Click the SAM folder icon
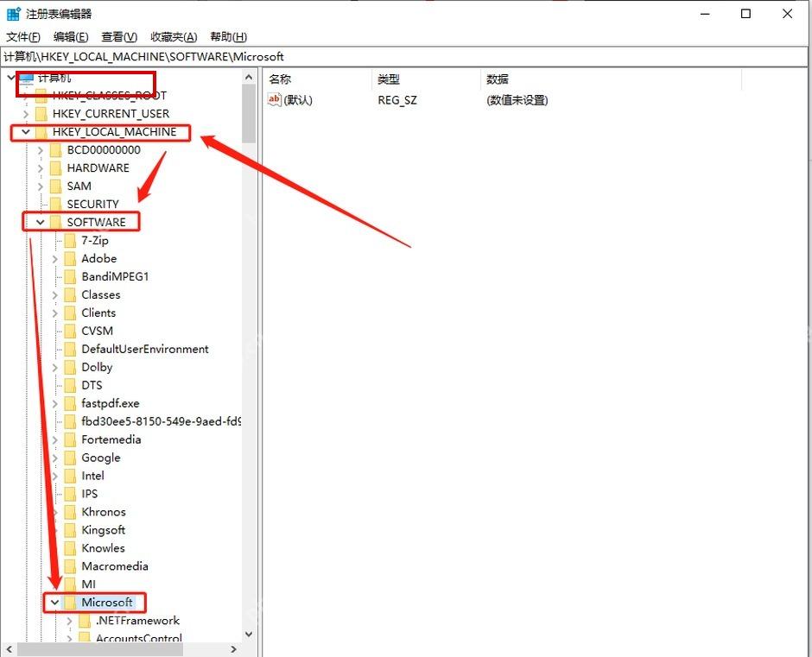The height and width of the screenshot is (657, 812). [x=55, y=186]
